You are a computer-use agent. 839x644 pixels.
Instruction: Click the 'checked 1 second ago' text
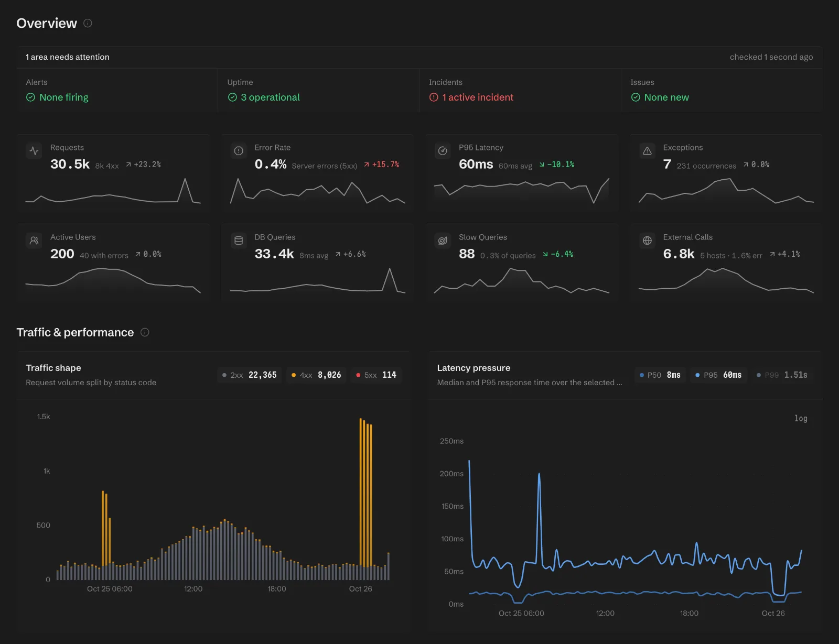(x=771, y=57)
